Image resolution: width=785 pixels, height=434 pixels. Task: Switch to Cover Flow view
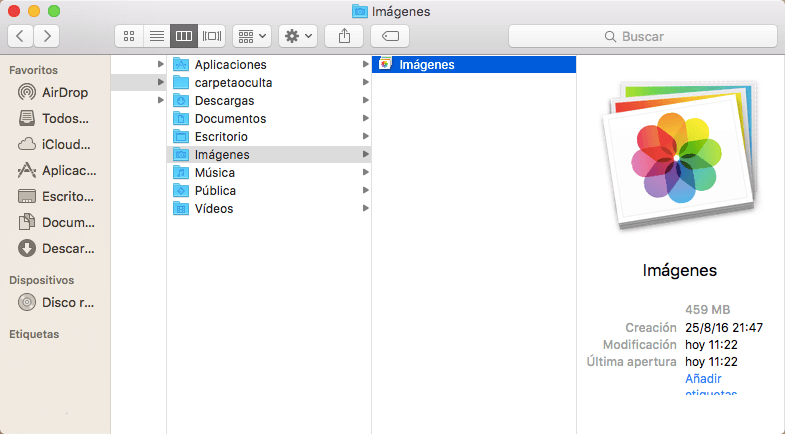[212, 36]
